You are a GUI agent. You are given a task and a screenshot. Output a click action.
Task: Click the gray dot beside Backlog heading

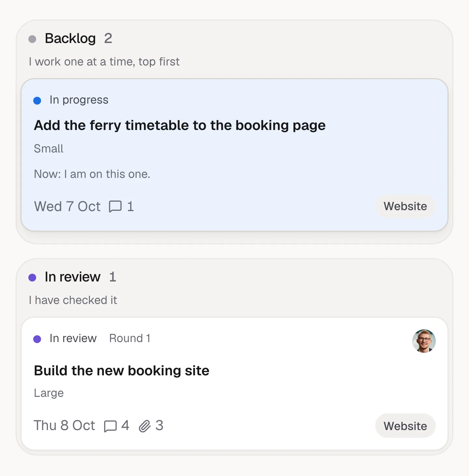click(x=32, y=39)
